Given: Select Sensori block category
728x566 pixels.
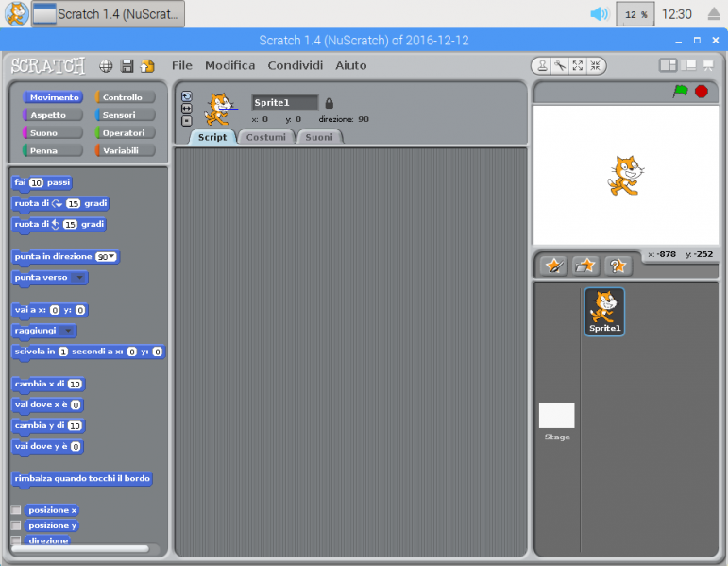Looking at the screenshot, I should (x=126, y=115).
